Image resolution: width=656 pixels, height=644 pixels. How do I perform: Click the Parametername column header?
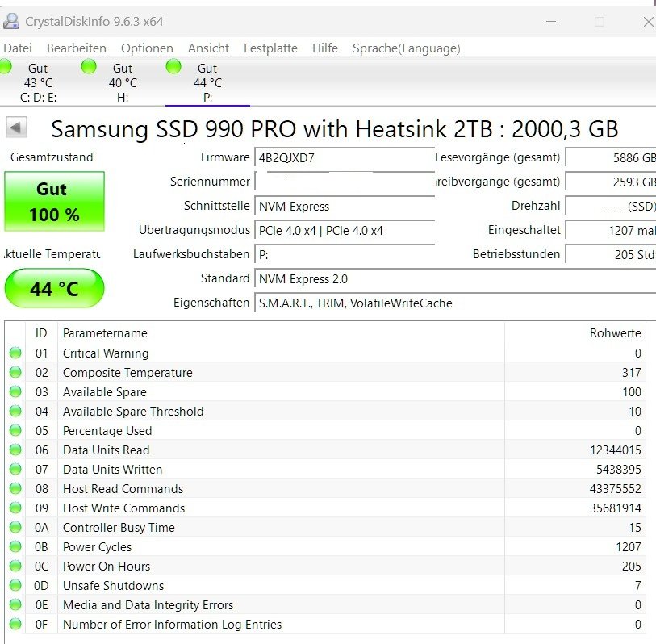coord(281,333)
